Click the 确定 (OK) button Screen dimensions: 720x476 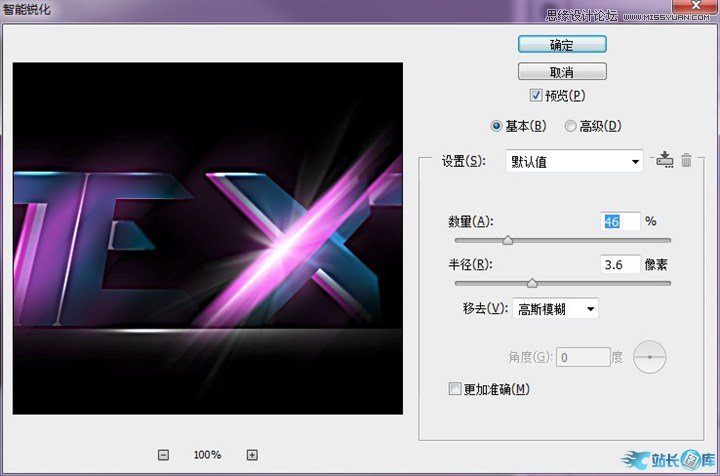coord(562,45)
